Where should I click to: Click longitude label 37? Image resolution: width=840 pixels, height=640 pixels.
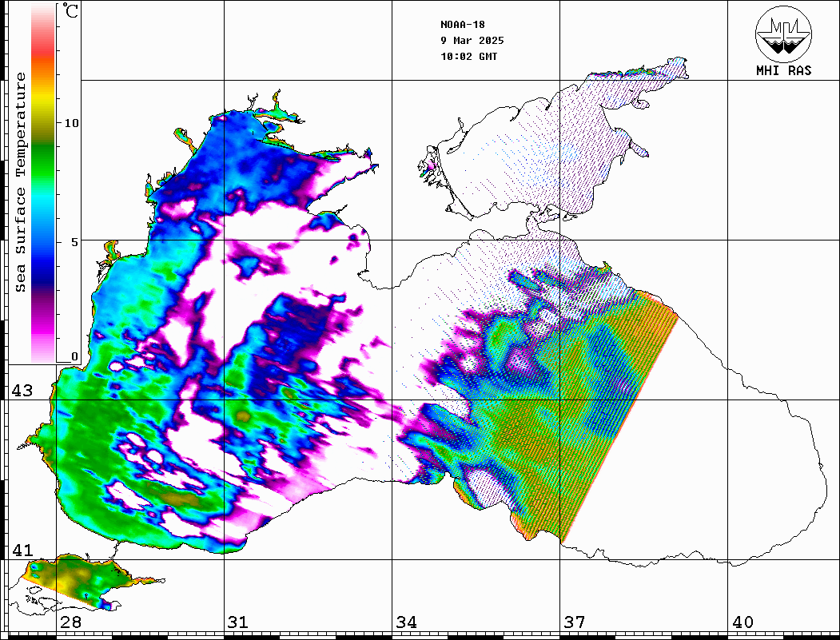click(575, 622)
